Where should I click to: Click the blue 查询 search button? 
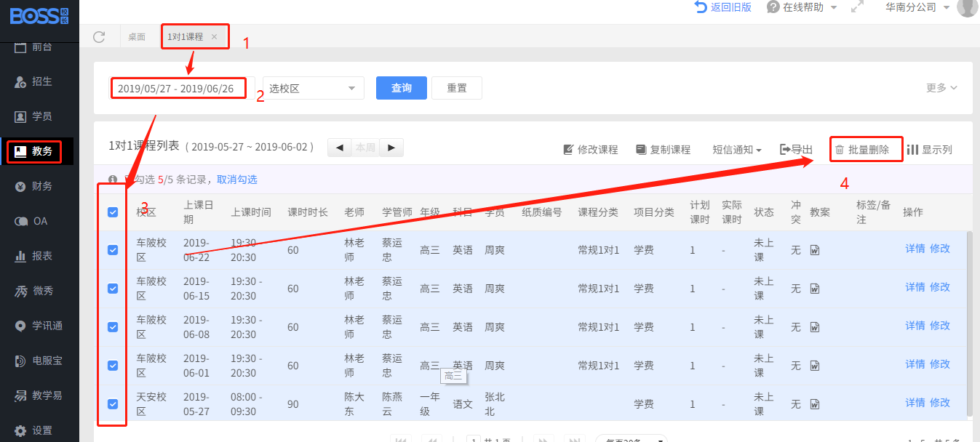[401, 88]
